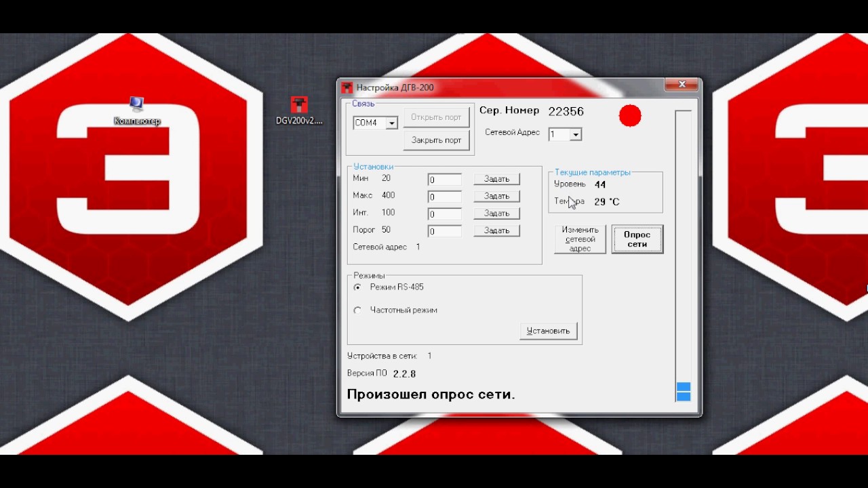Viewport: 868px width, 488px height.
Task: Focus the Мин value input field
Action: point(445,180)
